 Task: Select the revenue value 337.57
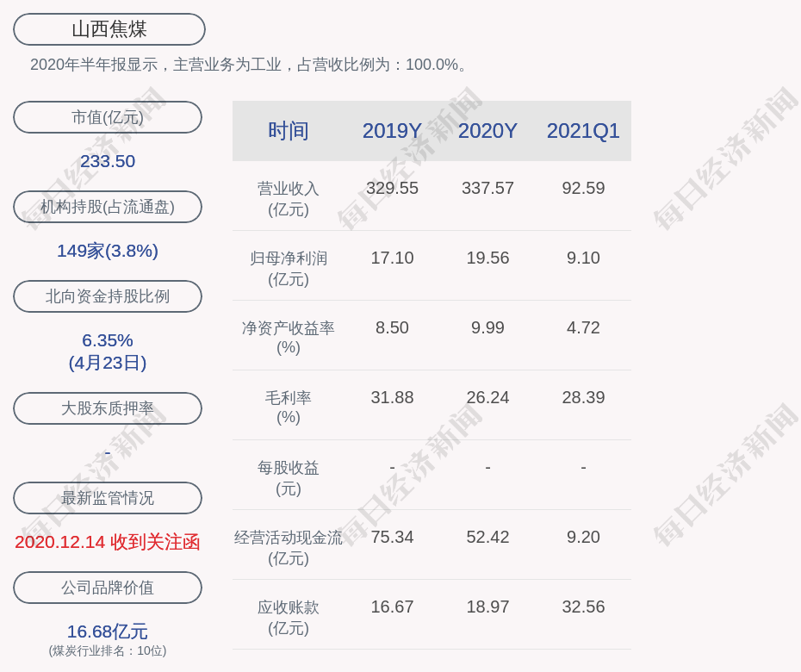[487, 188]
